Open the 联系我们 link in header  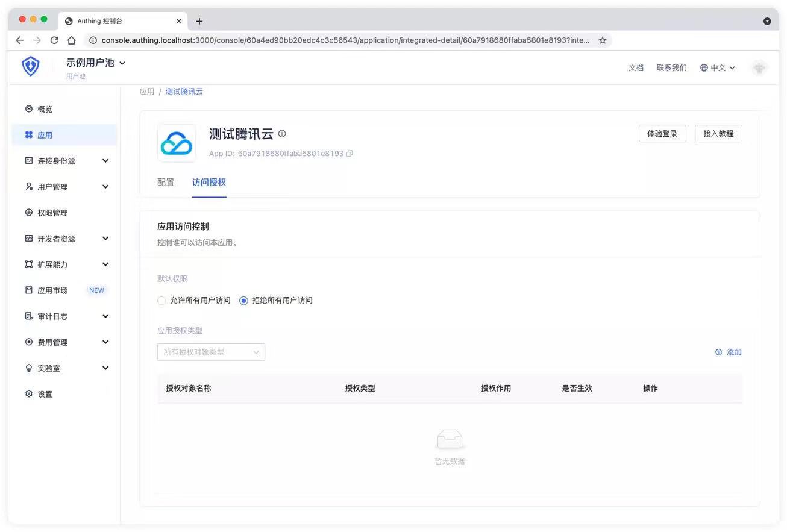[x=672, y=68]
